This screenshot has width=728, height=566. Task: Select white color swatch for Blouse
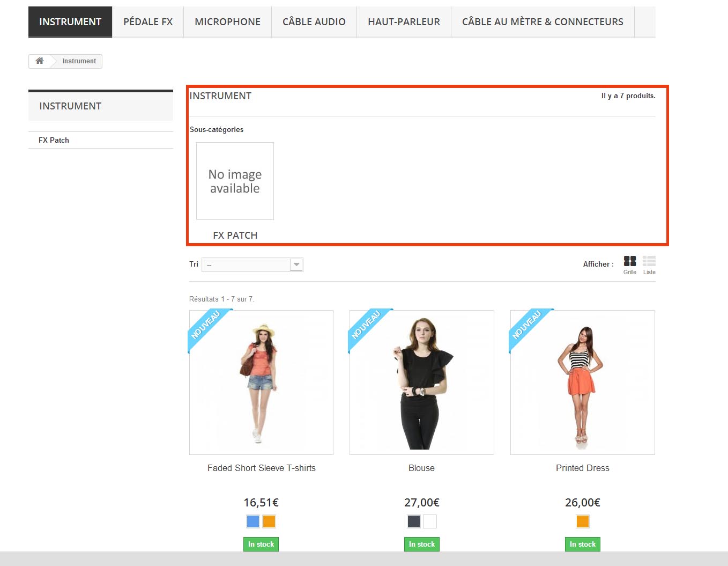tap(430, 521)
